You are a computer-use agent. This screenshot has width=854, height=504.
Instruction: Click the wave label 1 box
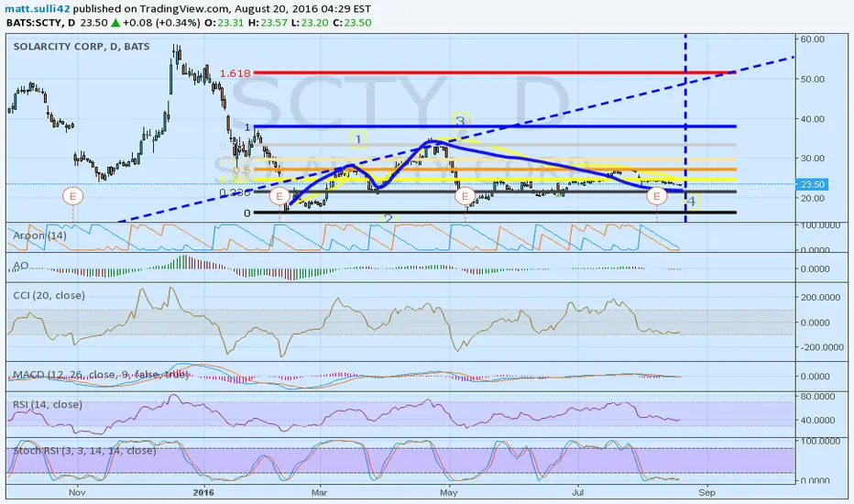(x=358, y=139)
